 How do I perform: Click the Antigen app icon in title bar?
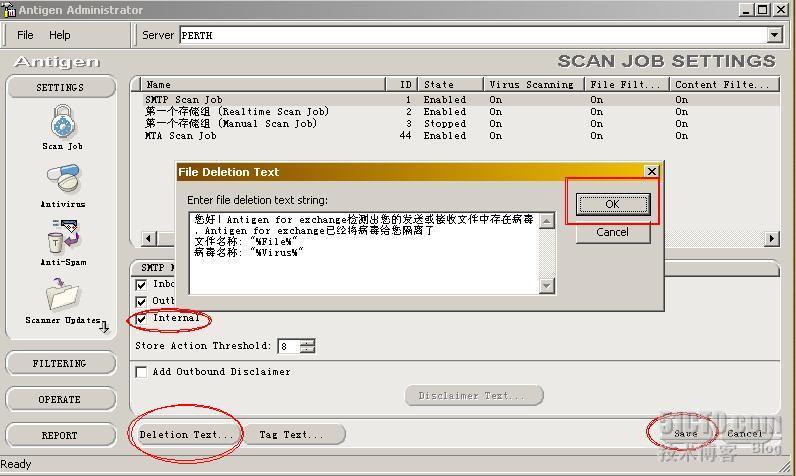tap(9, 10)
